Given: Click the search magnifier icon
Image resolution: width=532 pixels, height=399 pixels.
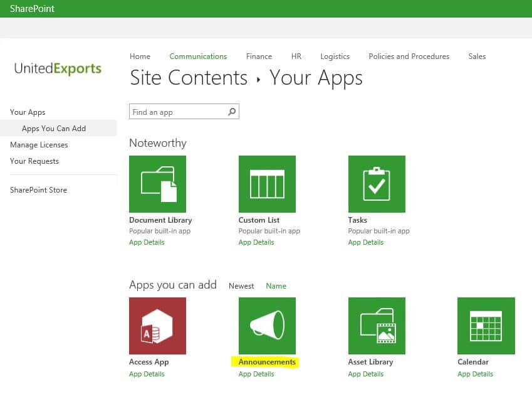Looking at the screenshot, I should (x=232, y=112).
